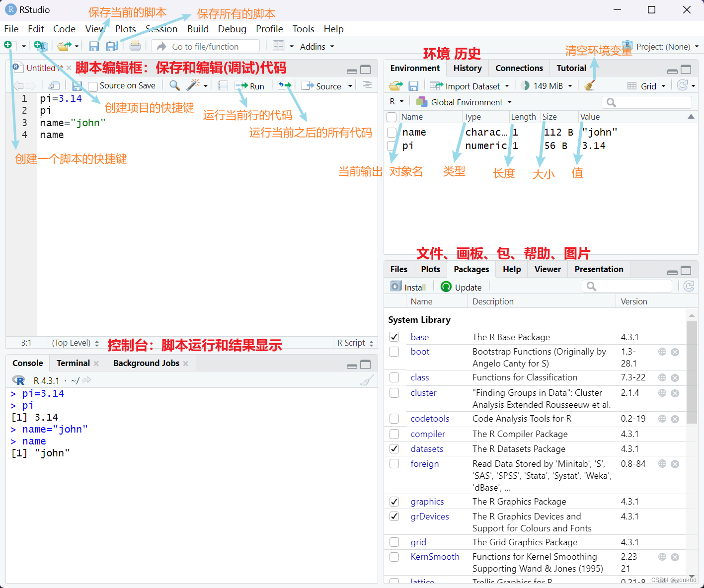Switch to the History tab
Image resolution: width=704 pixels, height=588 pixels.
coord(468,68)
